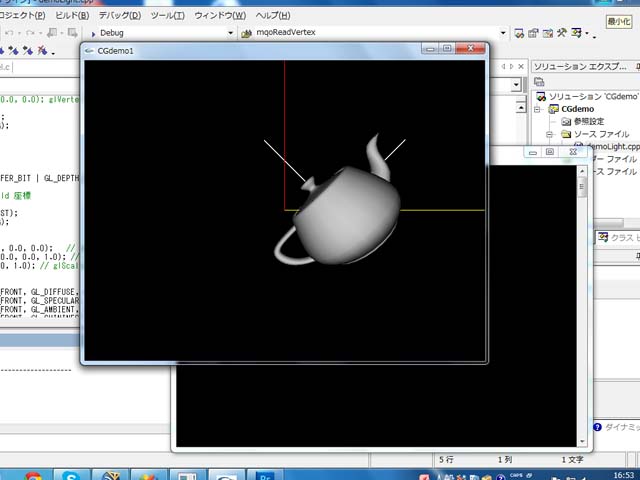Click the CGdemo1 window title icon
Screen dimensions: 640x480
coord(89,51)
